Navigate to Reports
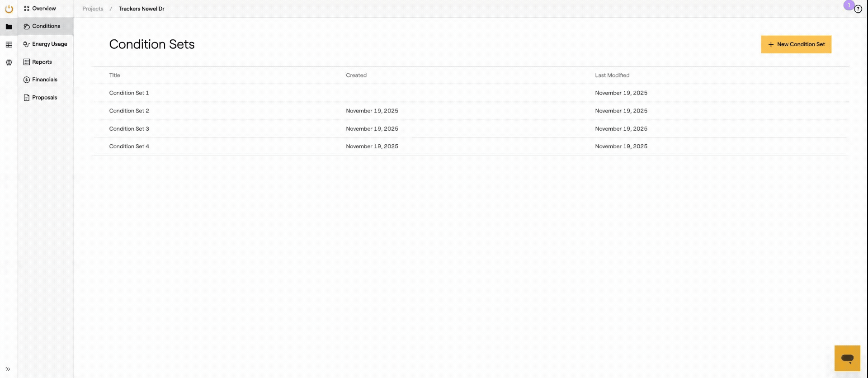 pyautogui.click(x=42, y=62)
